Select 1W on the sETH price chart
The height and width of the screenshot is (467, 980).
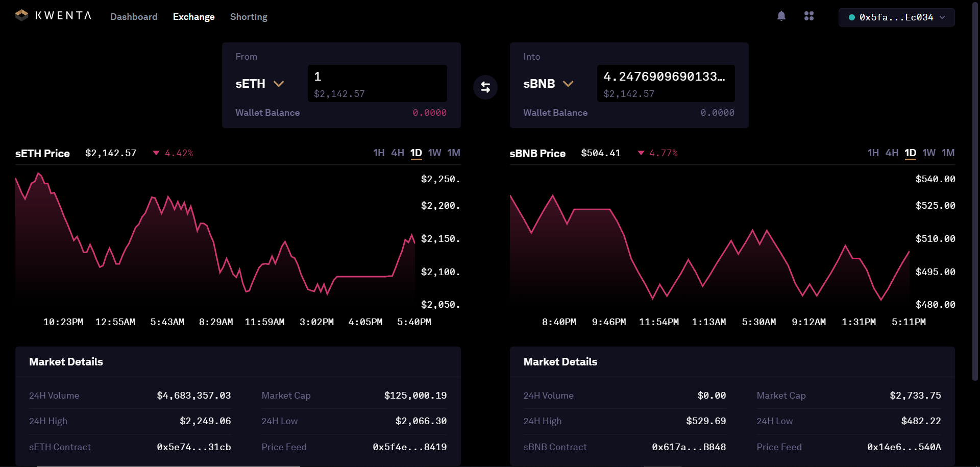[435, 153]
